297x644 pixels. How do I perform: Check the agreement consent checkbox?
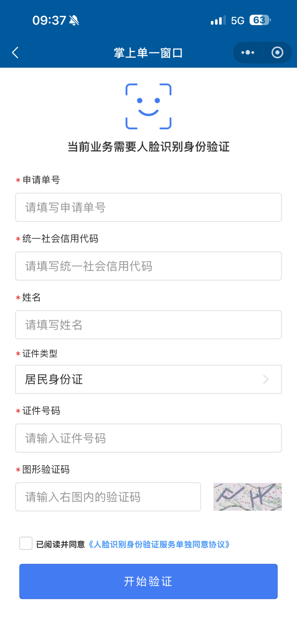click(26, 543)
